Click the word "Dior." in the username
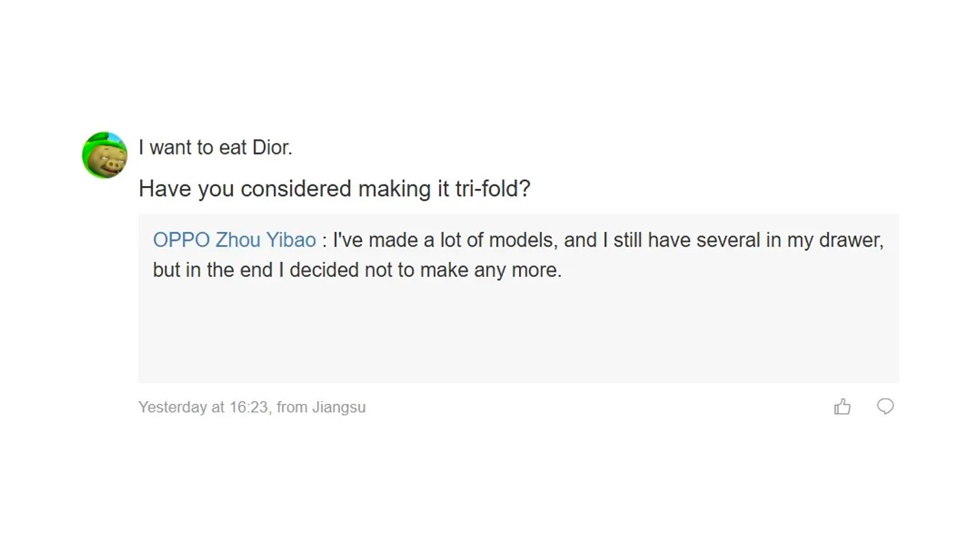 [273, 148]
